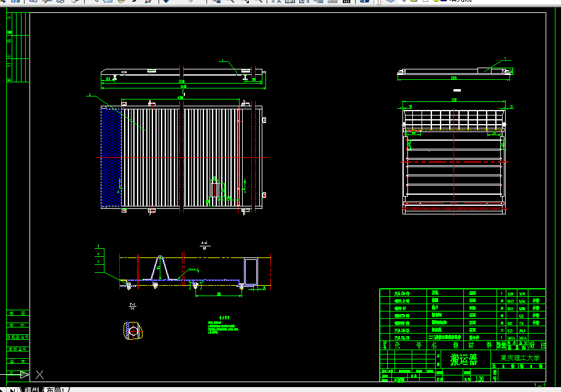Select the 重庆理工大学 text in title block
This screenshot has height=392, width=561.
pyautogui.click(x=520, y=358)
